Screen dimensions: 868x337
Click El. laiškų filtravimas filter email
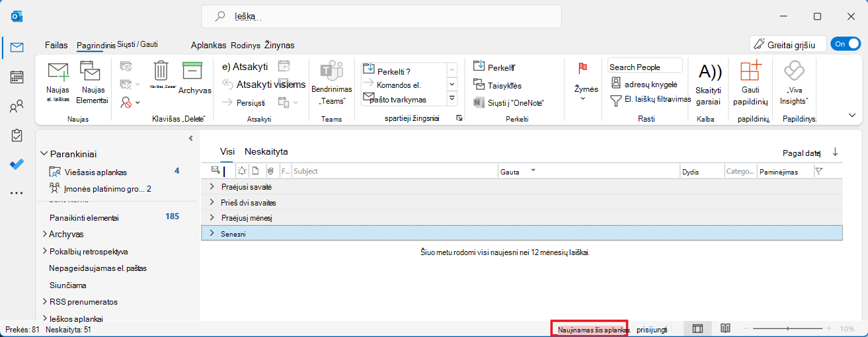tap(651, 99)
